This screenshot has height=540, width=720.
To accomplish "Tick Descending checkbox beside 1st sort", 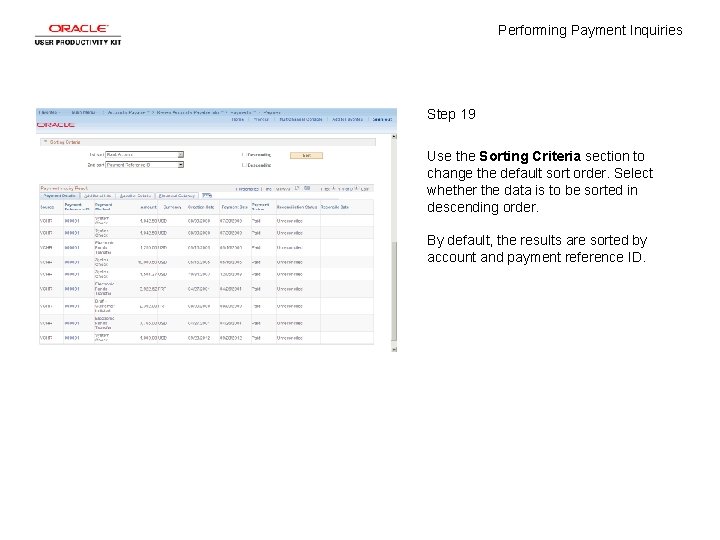I will point(244,155).
